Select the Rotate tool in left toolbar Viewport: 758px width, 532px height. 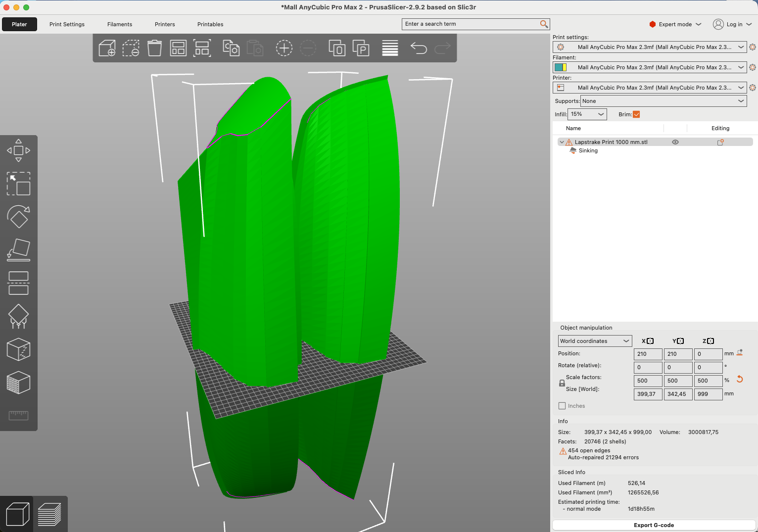pos(18,217)
